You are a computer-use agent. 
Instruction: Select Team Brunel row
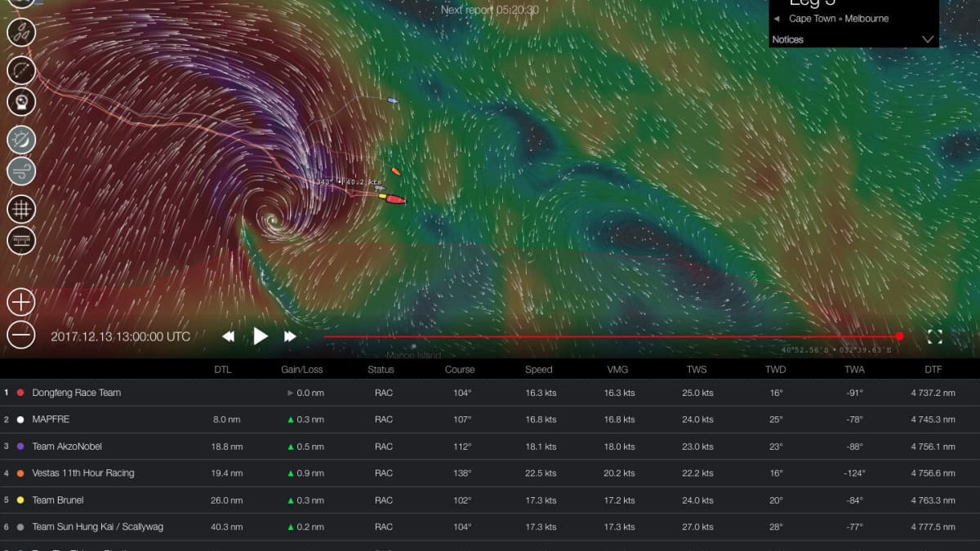(490, 500)
